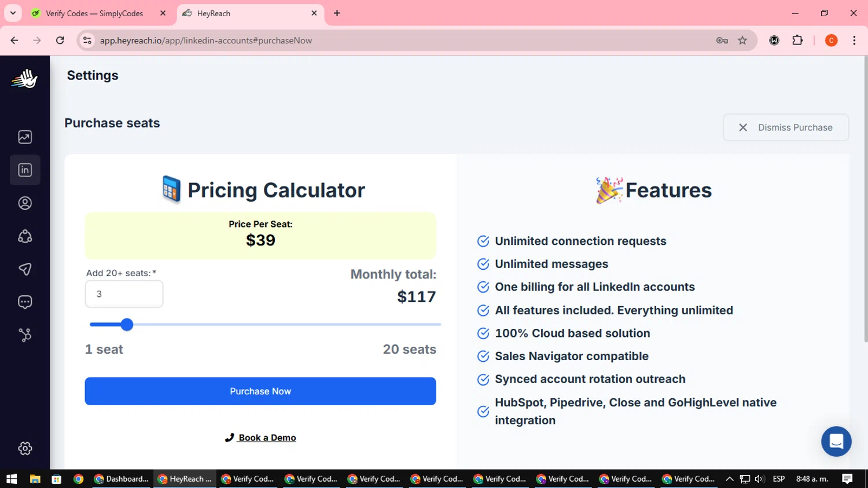Click the seat count slider handle
The image size is (868, 488).
127,325
